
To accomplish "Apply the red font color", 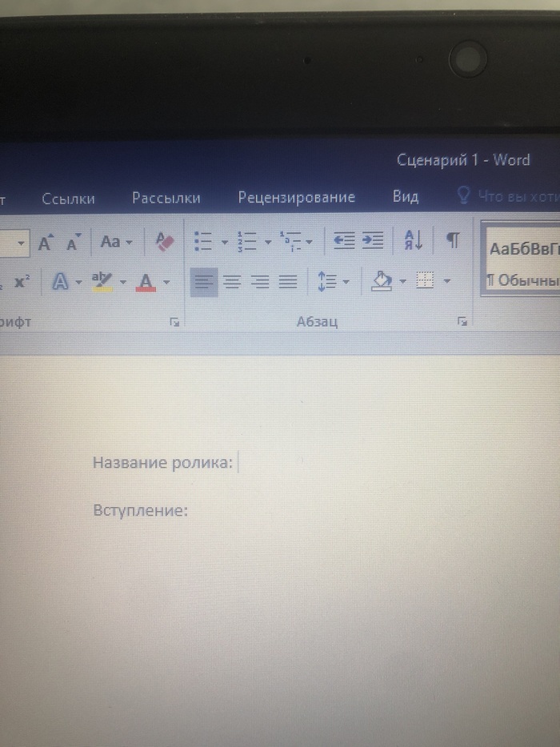I will [x=146, y=282].
